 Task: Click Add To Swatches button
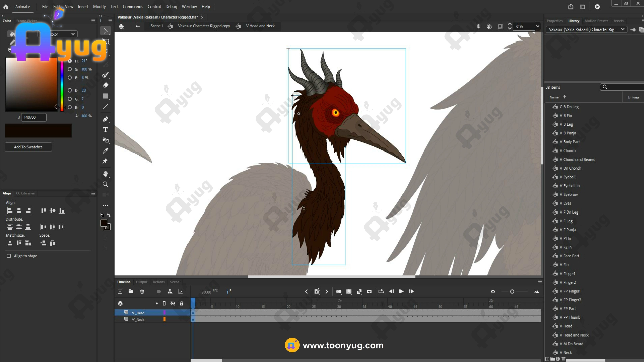pos(28,147)
